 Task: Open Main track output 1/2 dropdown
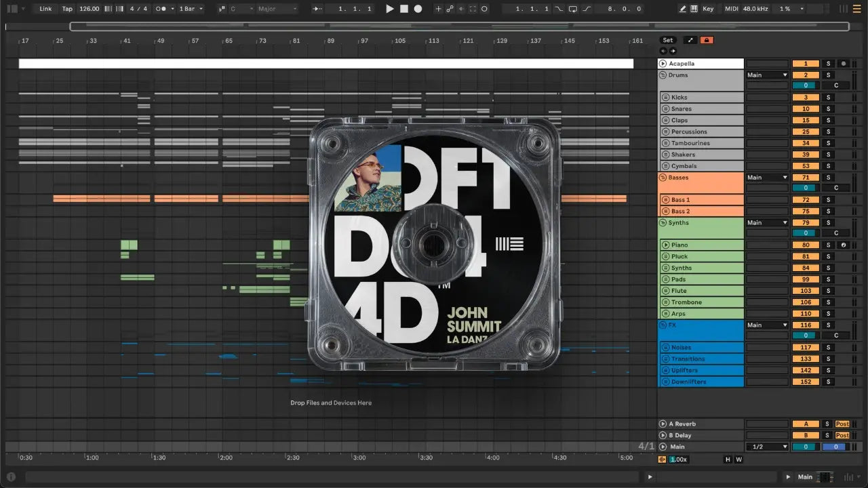[767, 447]
